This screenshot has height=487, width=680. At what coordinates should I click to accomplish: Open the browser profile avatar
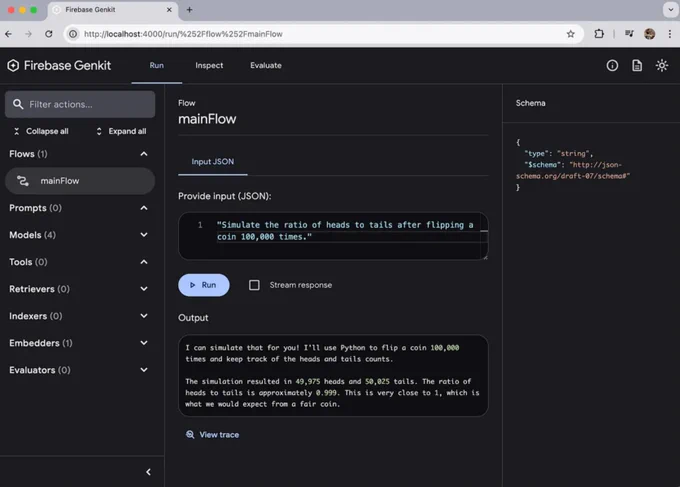649,34
